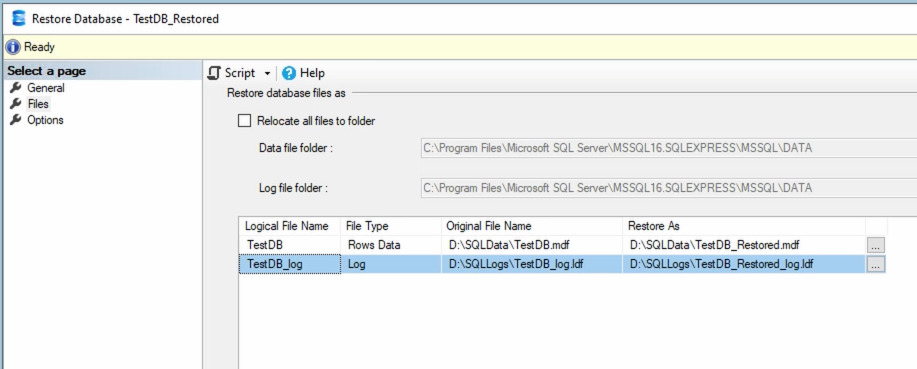Click the D:\SQLLogs\TestDB_Restored_log.ldf restore-as cell
The width and height of the screenshot is (917, 369).
[744, 264]
